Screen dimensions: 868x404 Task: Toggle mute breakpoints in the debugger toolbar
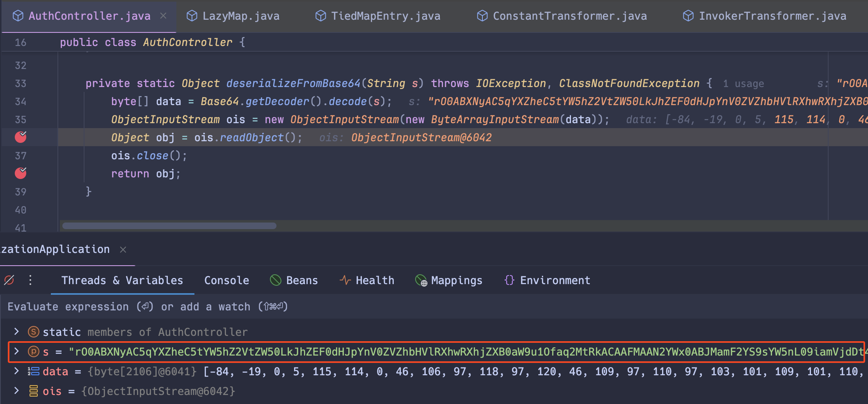(x=8, y=280)
